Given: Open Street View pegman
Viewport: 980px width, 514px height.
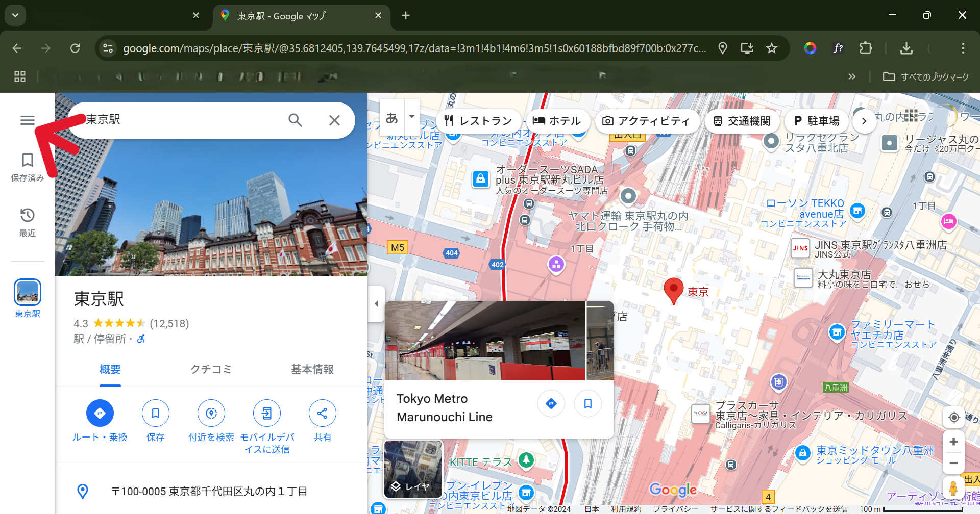Looking at the screenshot, I should (953, 488).
